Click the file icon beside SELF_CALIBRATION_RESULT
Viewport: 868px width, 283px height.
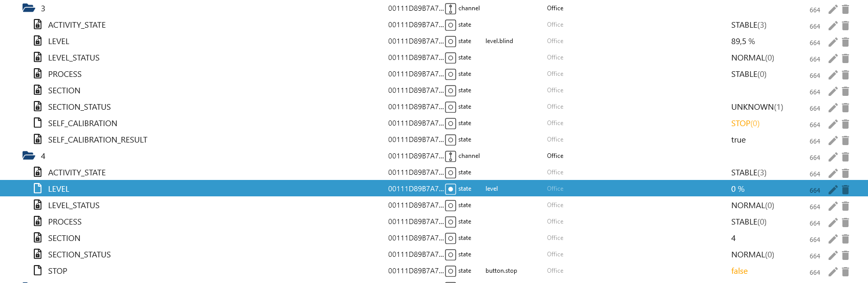pos(37,139)
